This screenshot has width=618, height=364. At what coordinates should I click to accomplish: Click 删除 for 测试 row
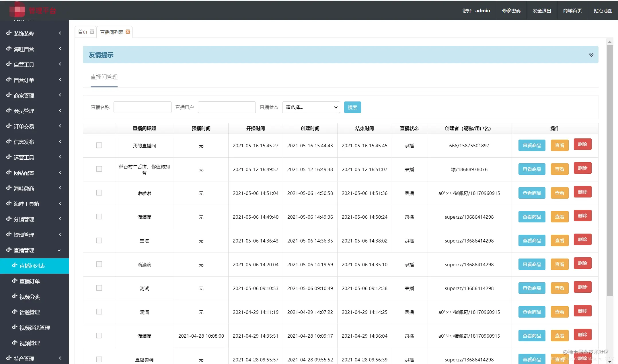click(x=582, y=287)
